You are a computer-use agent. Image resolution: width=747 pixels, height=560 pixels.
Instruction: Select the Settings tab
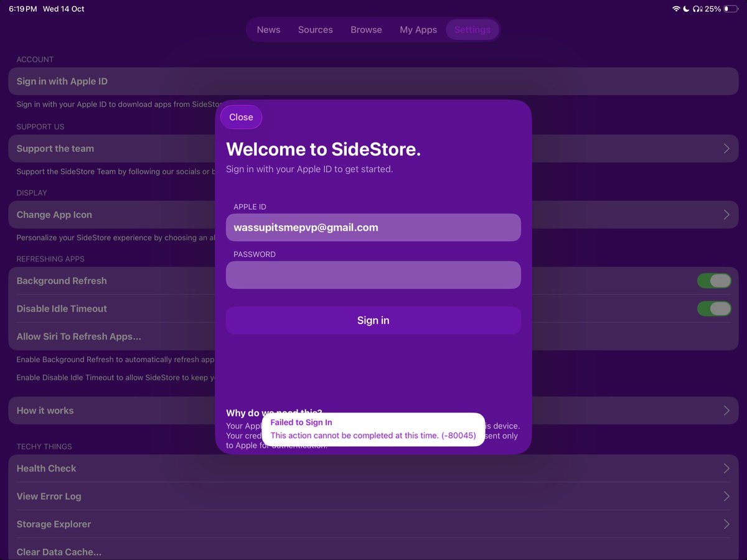coord(472,29)
